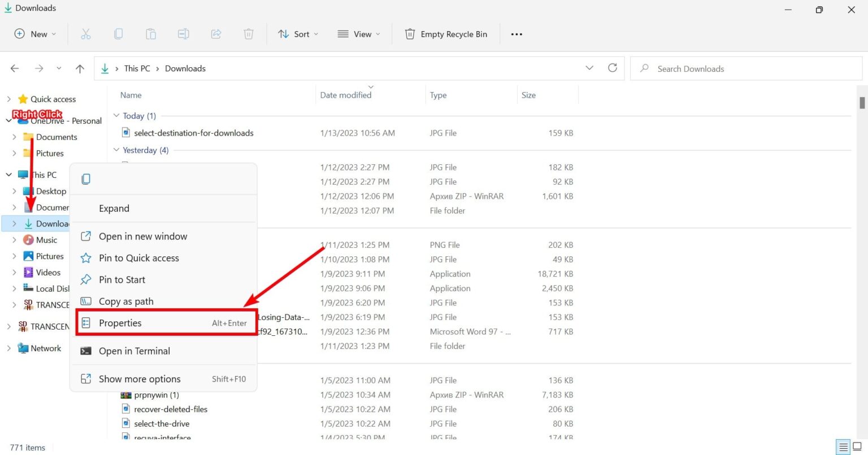Screen dimensions: 868x455
Task: Sort by the Name column header
Action: click(131, 95)
